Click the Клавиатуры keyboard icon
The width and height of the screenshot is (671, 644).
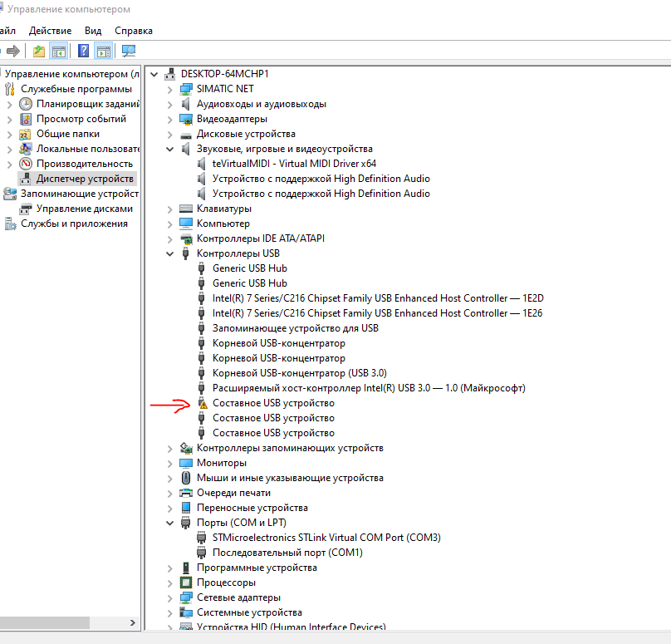click(x=186, y=209)
